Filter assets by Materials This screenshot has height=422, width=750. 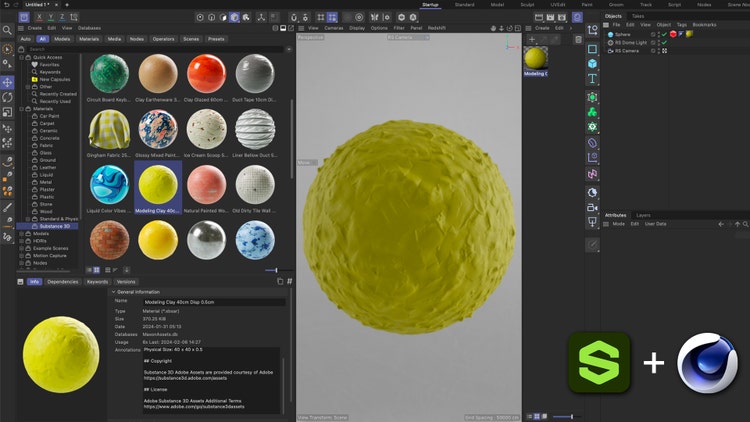coord(89,39)
